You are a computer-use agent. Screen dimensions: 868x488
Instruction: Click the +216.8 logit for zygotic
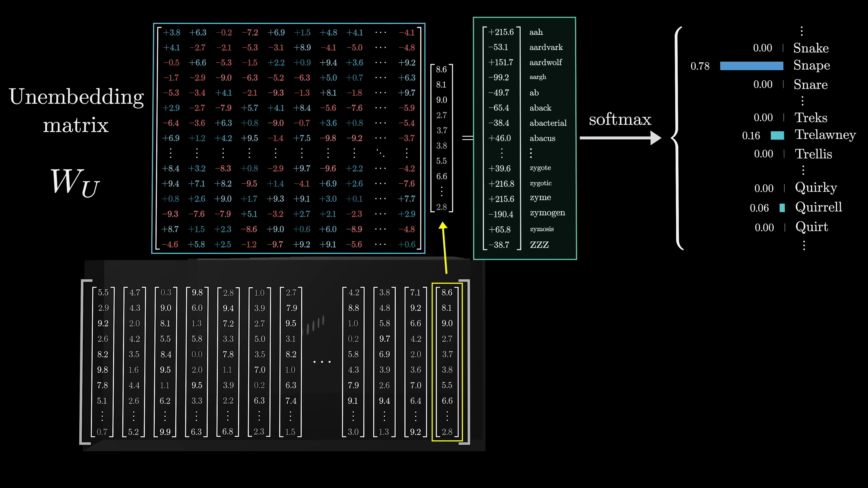coord(501,184)
